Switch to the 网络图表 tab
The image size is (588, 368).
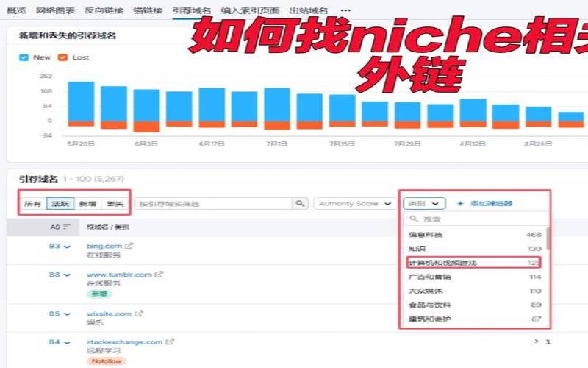coord(56,10)
